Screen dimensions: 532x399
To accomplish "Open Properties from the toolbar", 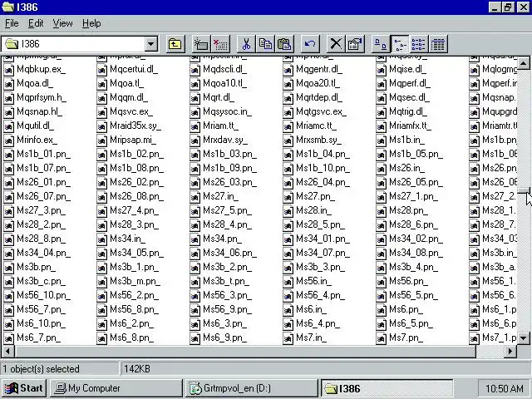I will pyautogui.click(x=355, y=44).
